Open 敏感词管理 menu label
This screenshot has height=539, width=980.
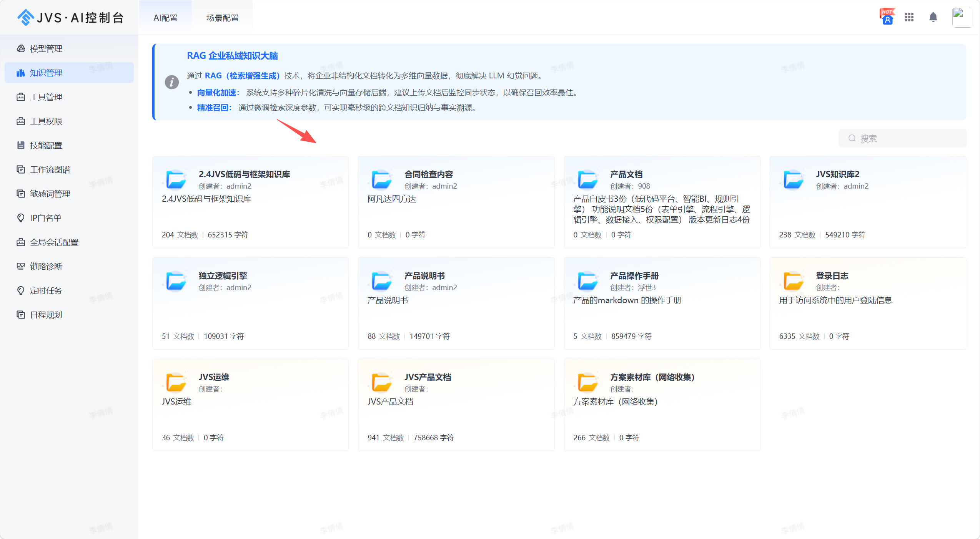[x=50, y=194]
